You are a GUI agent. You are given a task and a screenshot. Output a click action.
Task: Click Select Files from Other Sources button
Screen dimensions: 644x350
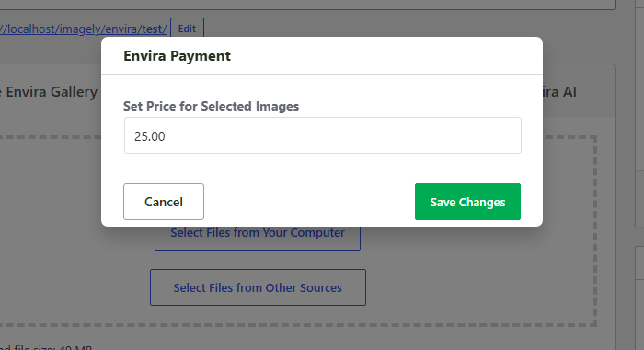258,287
